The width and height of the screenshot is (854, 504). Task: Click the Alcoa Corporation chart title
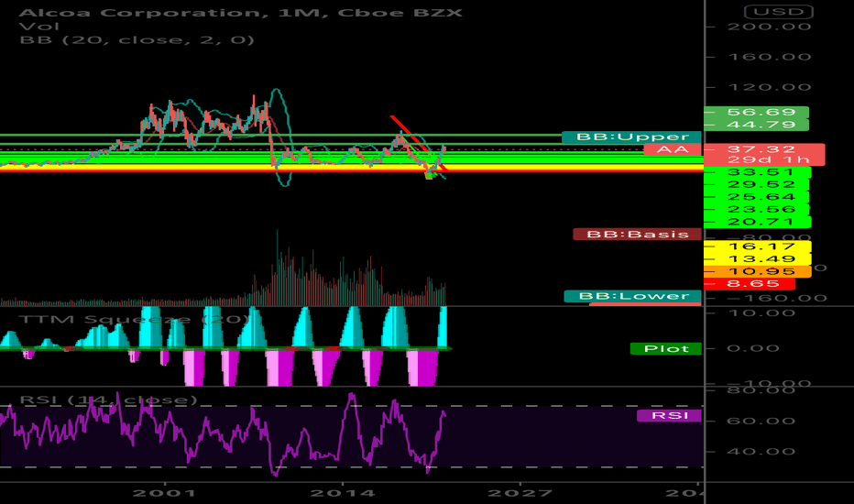coord(240,13)
